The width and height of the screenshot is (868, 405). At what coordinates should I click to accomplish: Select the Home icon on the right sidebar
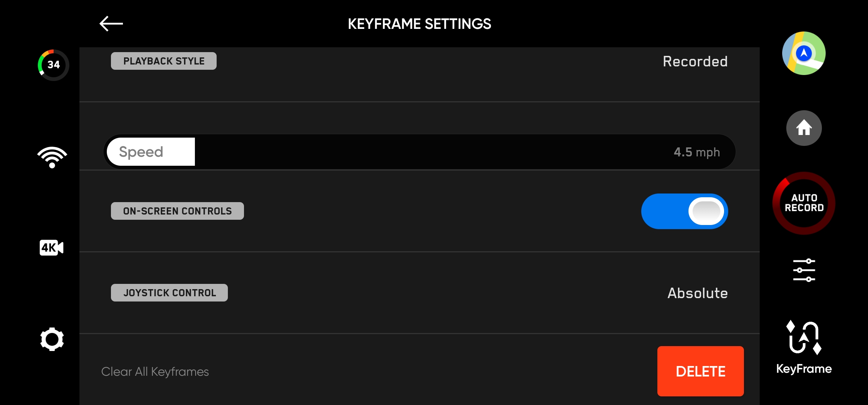pyautogui.click(x=804, y=127)
